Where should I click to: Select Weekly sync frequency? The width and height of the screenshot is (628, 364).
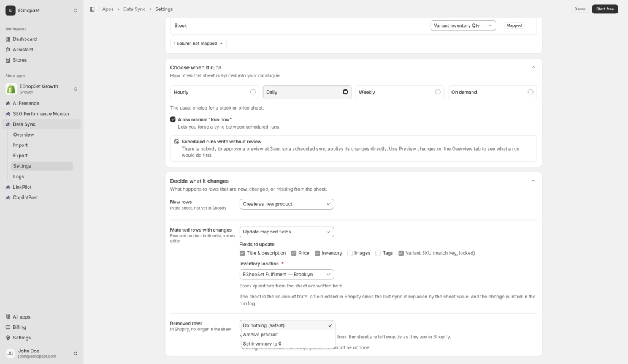click(400, 92)
